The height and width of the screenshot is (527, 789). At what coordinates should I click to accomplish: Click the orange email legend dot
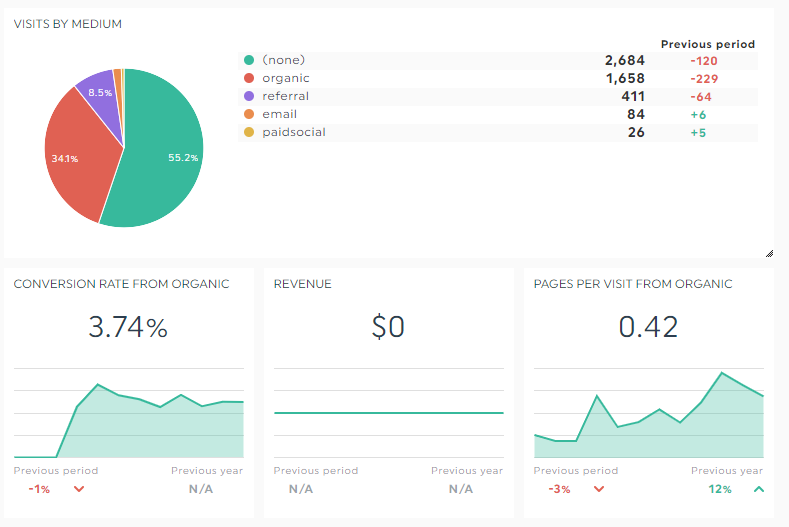tap(249, 114)
